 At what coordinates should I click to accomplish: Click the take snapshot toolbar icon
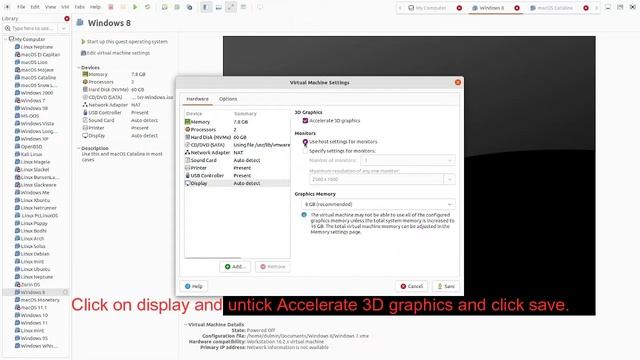(x=164, y=7)
